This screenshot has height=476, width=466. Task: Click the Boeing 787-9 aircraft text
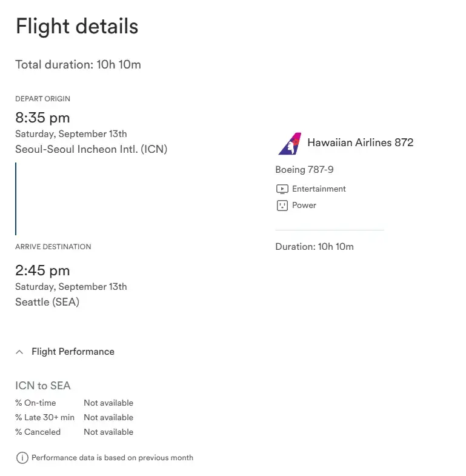point(304,169)
